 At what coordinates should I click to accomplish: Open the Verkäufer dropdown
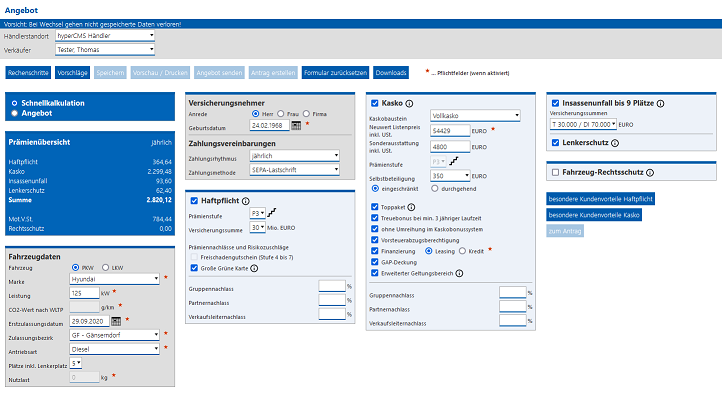coord(105,49)
